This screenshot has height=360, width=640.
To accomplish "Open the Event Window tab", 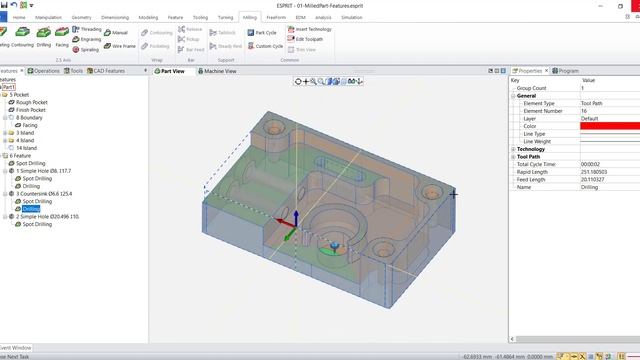I will pyautogui.click(x=16, y=348).
